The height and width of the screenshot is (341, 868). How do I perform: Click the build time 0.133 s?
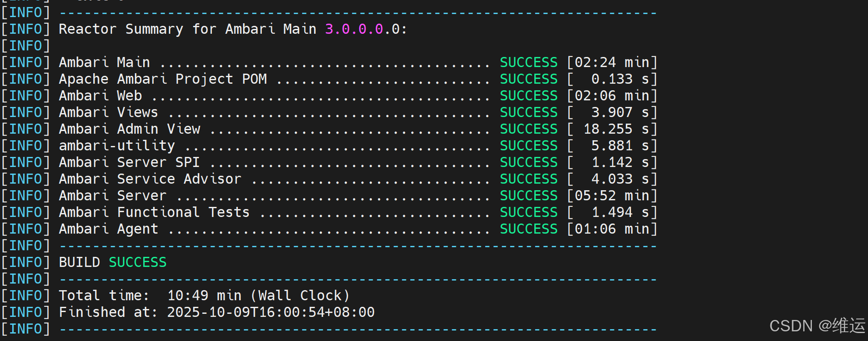tap(620, 79)
